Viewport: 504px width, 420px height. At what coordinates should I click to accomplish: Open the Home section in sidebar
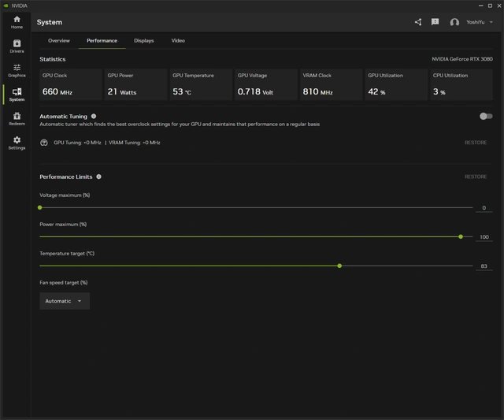17,22
